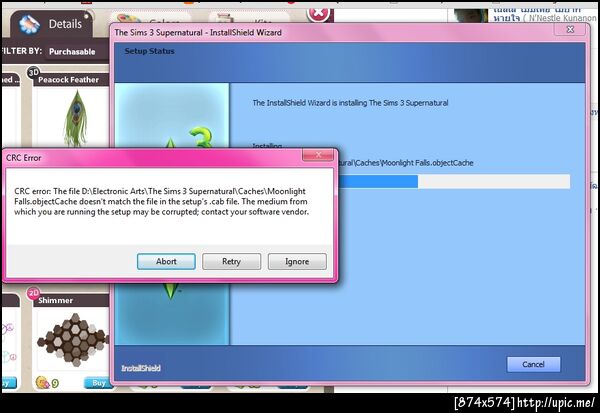Click the Setup Status heading
Viewport: 600px width, 413px height.
coord(149,51)
